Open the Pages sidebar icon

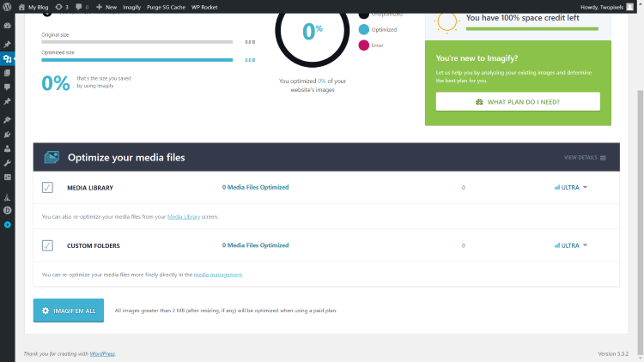8,73
